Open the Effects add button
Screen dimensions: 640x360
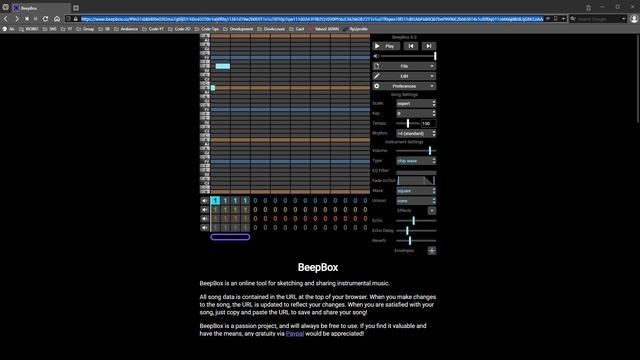431,211
